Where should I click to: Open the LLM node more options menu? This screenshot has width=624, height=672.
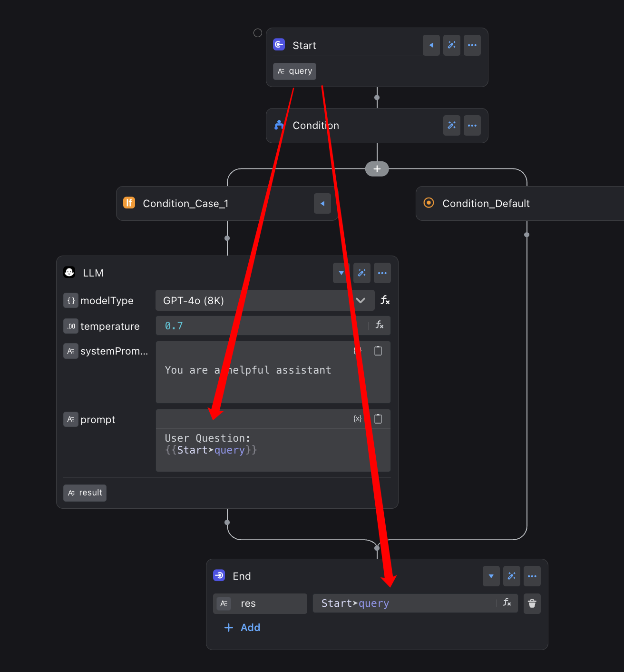coord(382,273)
